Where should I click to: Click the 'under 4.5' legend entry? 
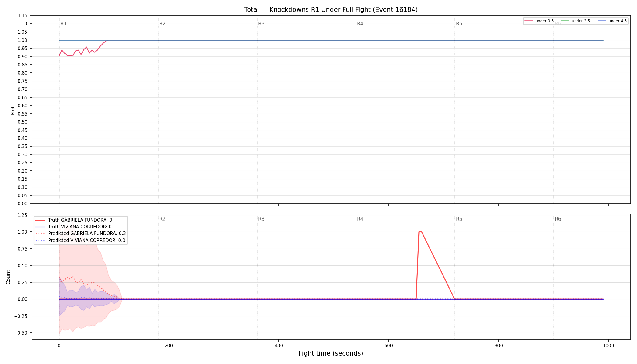(x=612, y=21)
